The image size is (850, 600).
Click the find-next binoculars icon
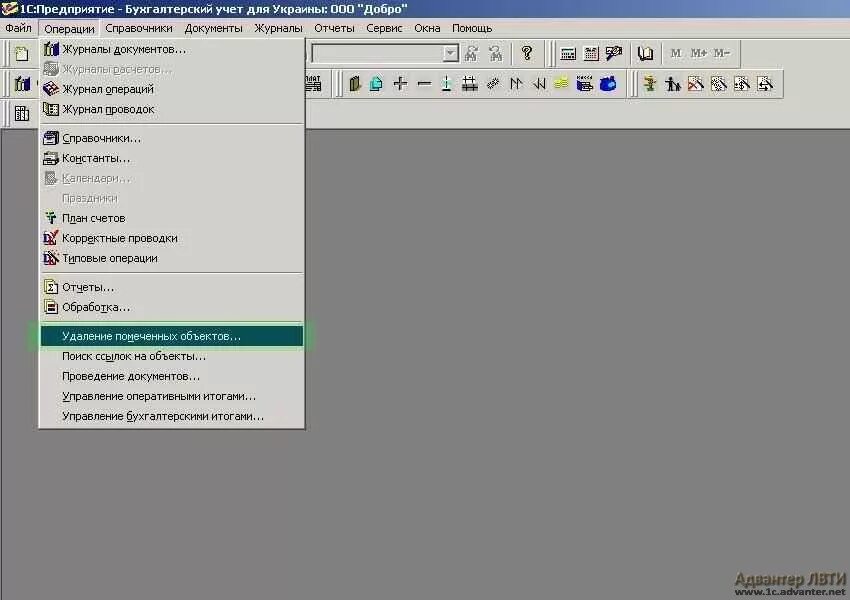coord(472,53)
